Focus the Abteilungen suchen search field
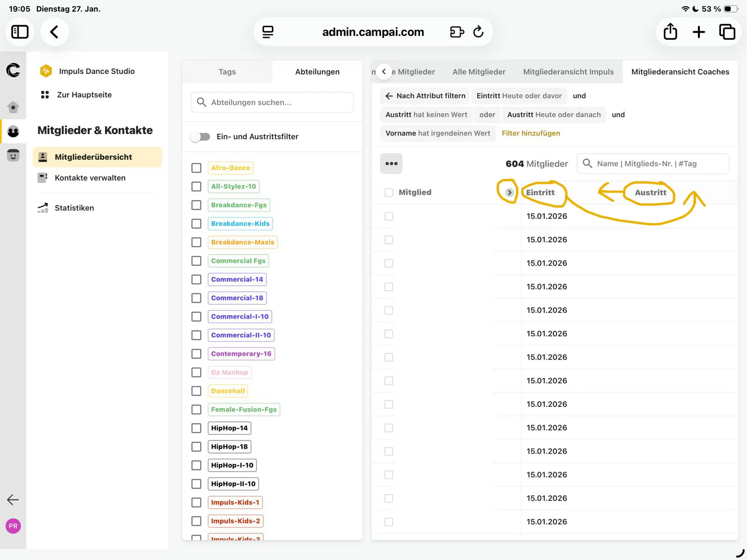747x560 pixels. (272, 102)
